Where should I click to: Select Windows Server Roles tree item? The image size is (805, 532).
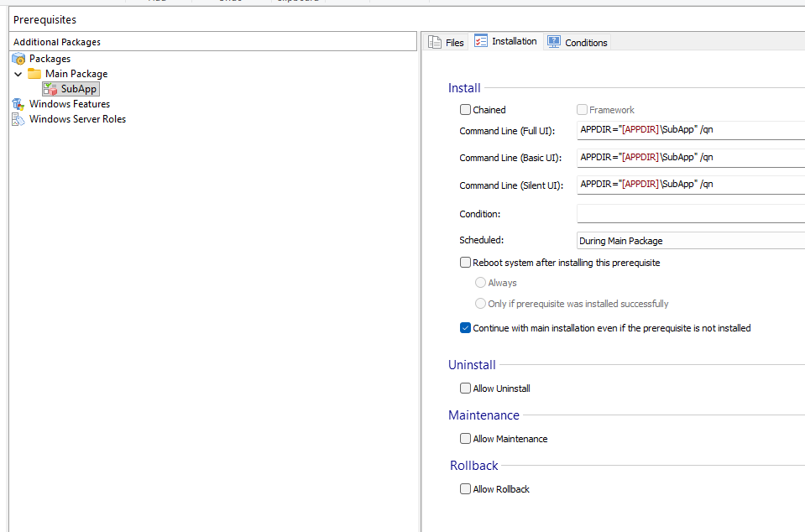click(x=77, y=119)
